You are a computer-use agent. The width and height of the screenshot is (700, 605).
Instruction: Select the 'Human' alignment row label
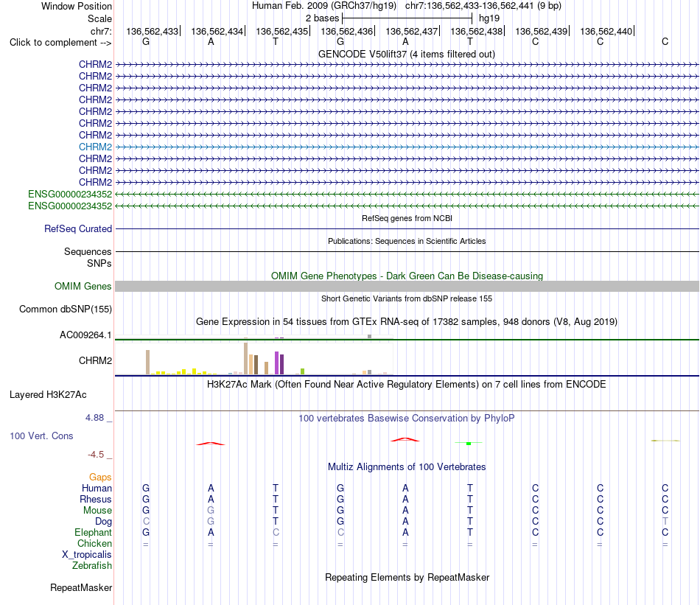97,488
